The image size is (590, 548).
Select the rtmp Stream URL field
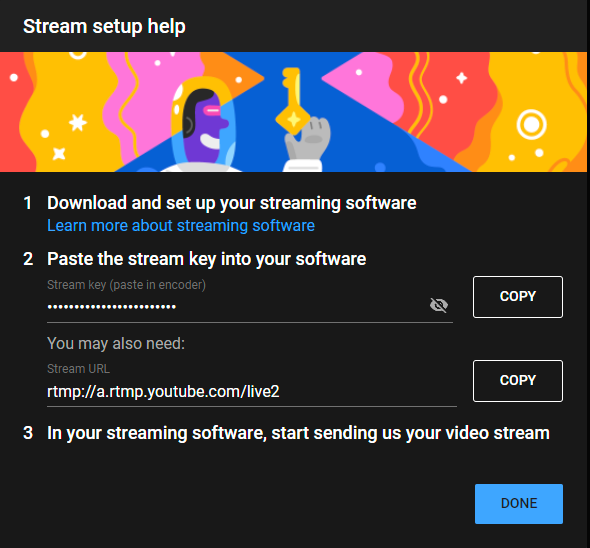pos(251,391)
